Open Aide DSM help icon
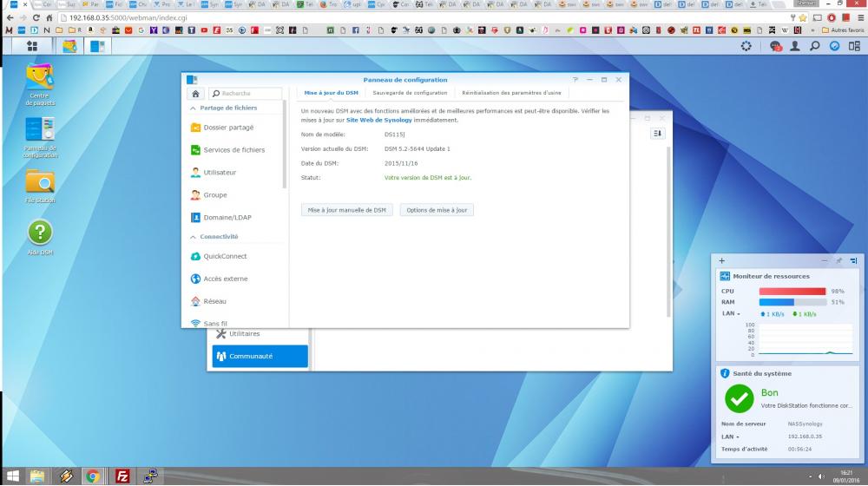 point(39,233)
